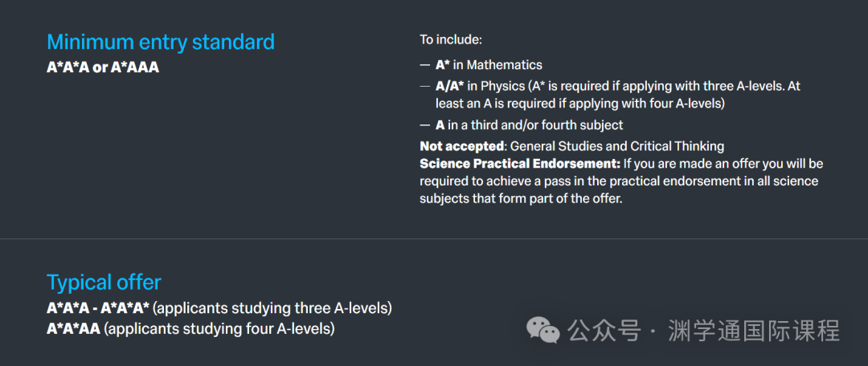
Task: Click the bold "Not accepted" label
Action: [x=461, y=147]
